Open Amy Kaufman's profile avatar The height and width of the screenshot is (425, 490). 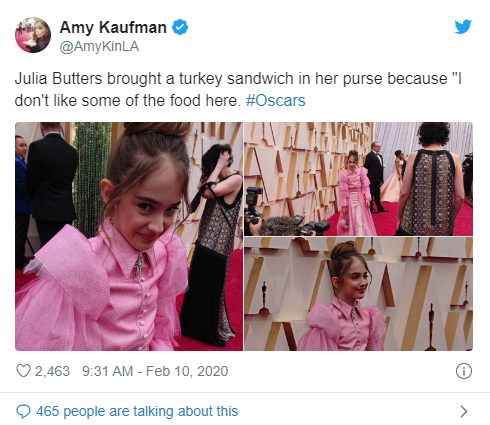click(33, 35)
